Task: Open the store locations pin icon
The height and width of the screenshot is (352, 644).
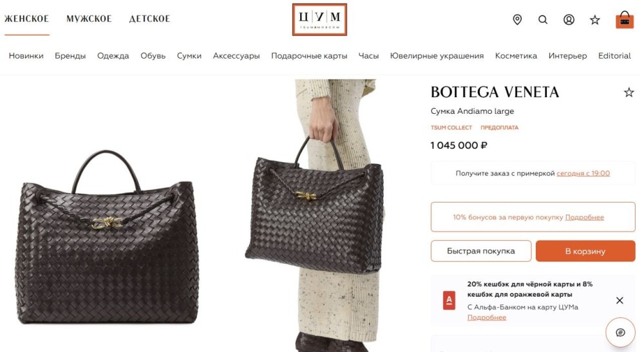Action: [517, 19]
